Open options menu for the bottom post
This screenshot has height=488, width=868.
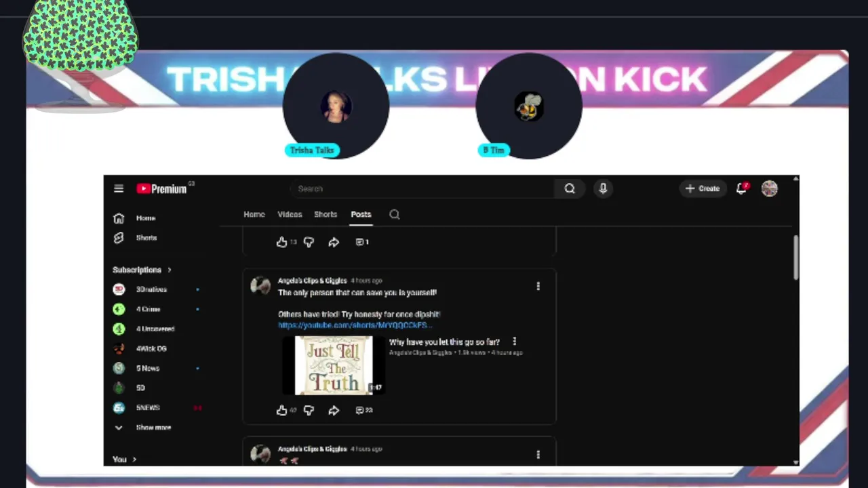pos(538,455)
